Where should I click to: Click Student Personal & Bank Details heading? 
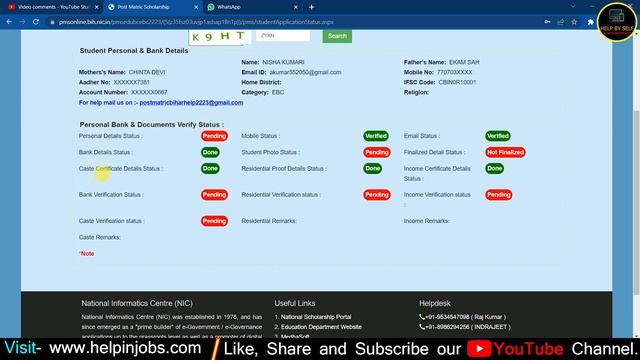(134, 51)
